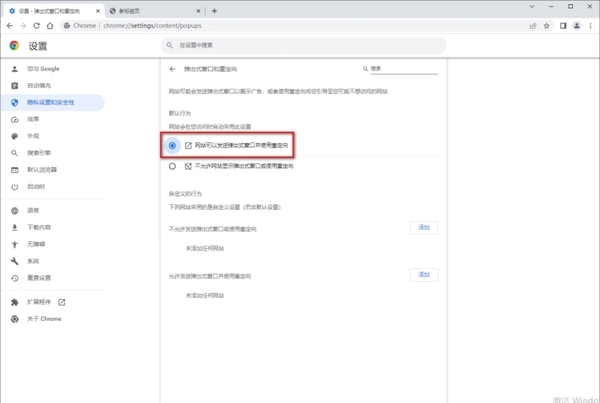Open 您与 Google in the sidebar
This screenshot has width=600, height=403.
[x=53, y=69]
